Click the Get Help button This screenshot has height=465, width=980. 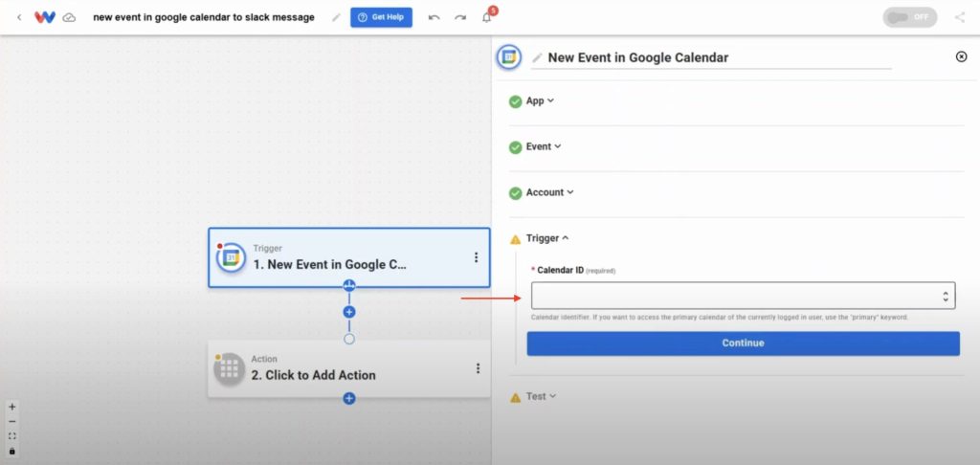point(381,17)
